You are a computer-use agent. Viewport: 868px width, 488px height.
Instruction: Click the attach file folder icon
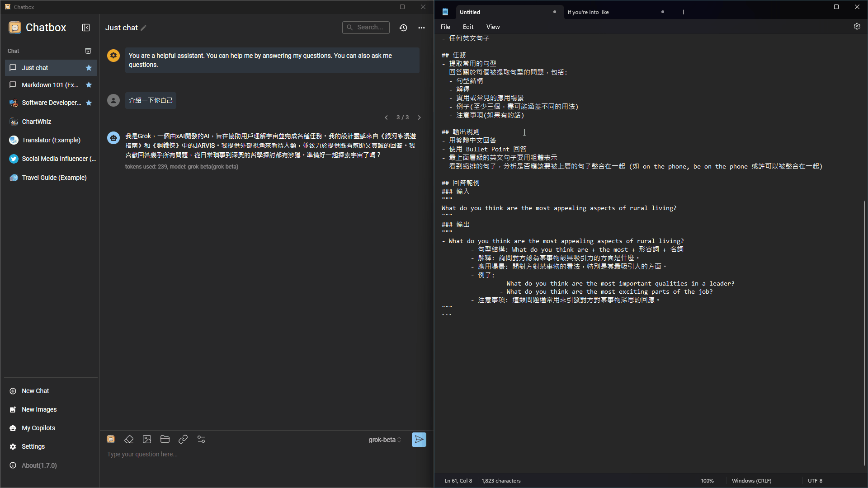point(165,439)
